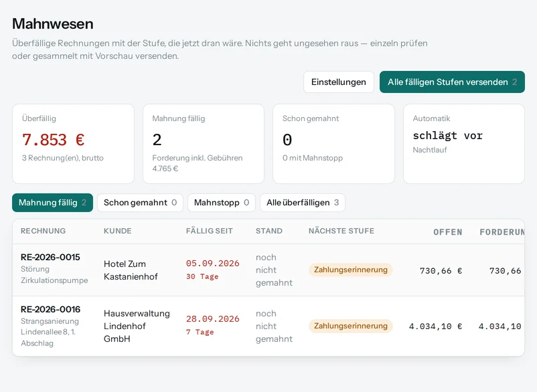
Task: Select customer Hotel Zum Kastanienhof
Action: point(131,270)
